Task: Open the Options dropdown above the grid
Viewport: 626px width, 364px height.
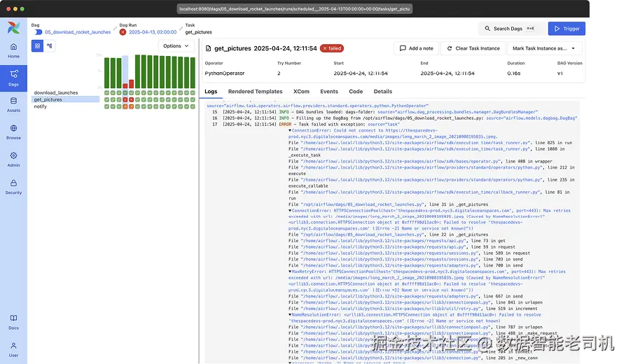Action: [176, 46]
